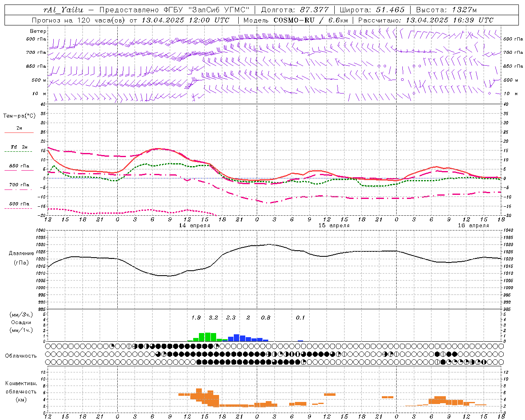
Task: Click left 500 гПа wind level label
Action: [36, 39]
